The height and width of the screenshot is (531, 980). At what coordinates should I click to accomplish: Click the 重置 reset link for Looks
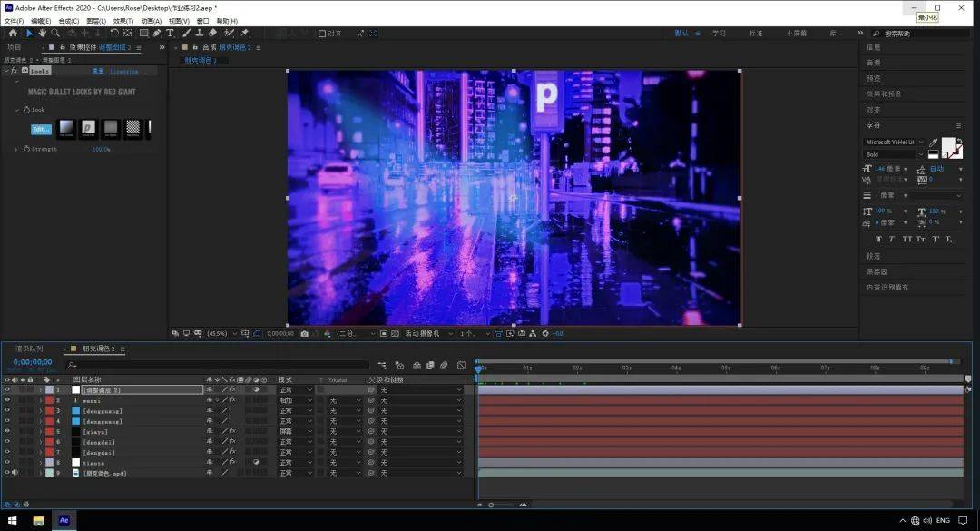[x=97, y=70]
